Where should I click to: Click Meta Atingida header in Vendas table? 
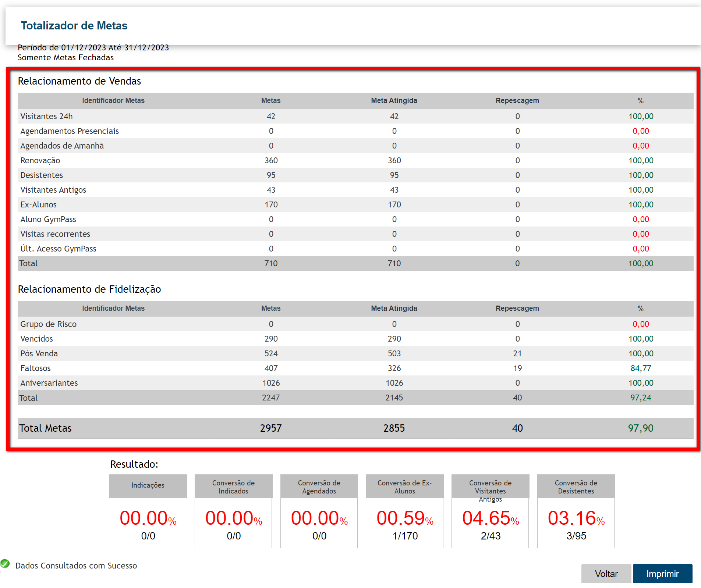[394, 101]
